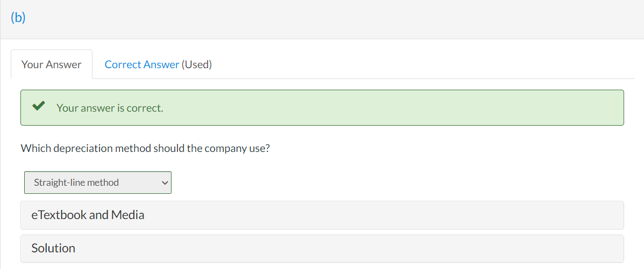The width and height of the screenshot is (644, 269).
Task: Click the "Your Answer" tab label text
Action: [52, 64]
